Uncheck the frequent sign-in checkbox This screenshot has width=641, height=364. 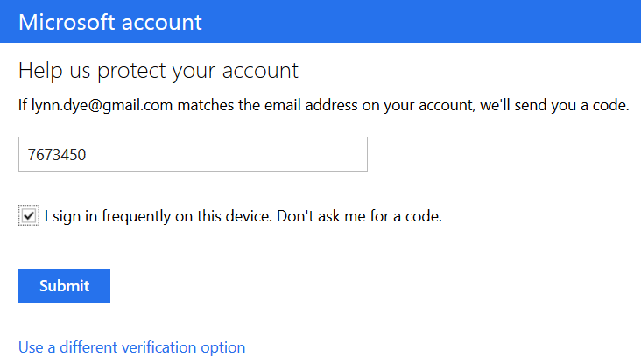(x=29, y=215)
